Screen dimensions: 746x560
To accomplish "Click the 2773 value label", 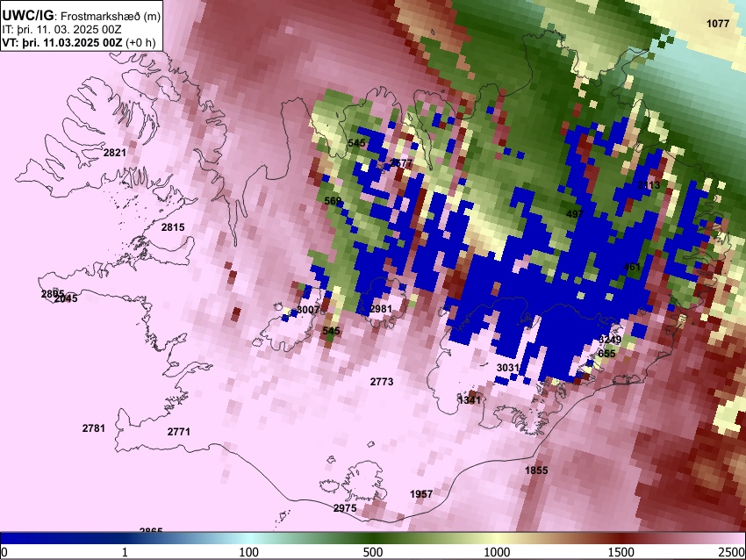I will [382, 381].
